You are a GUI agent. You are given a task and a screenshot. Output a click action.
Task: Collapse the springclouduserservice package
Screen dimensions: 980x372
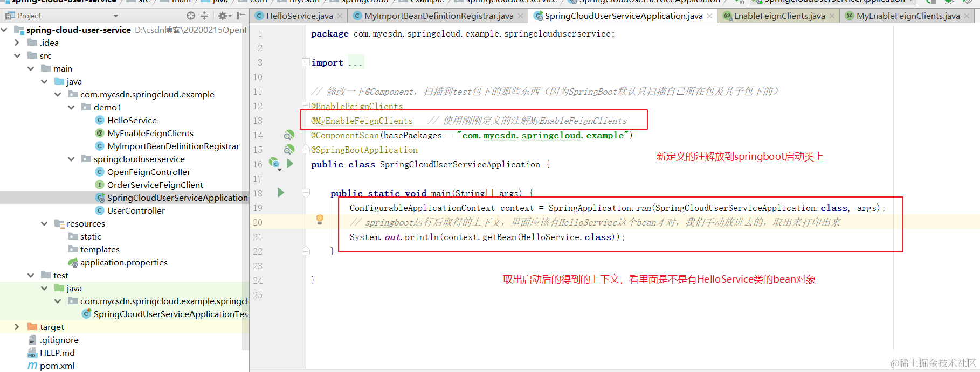71,159
